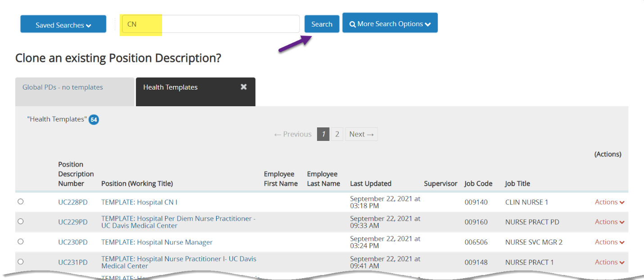Open the Saved Searches dropdown

tap(63, 25)
